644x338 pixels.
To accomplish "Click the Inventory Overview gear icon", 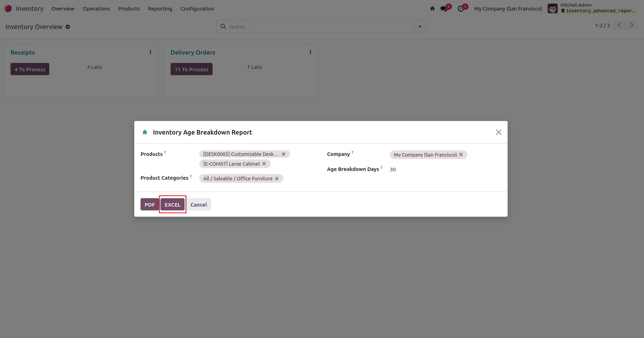I will (68, 27).
